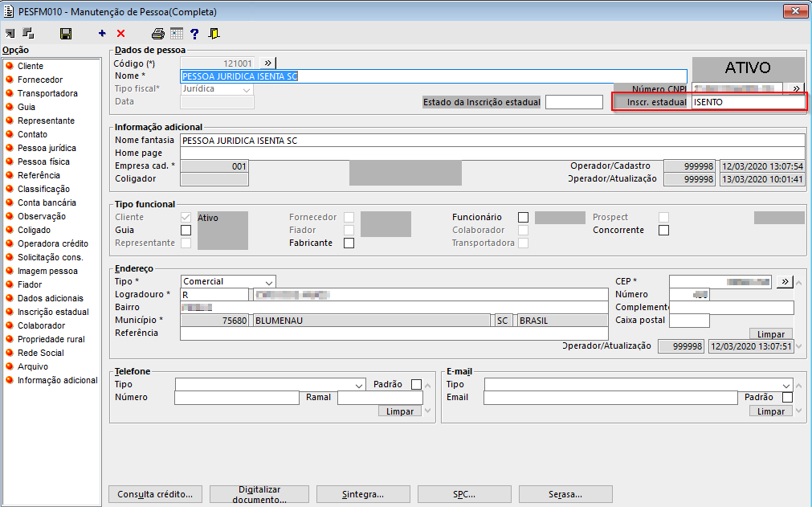
Task: Toggle the Concorrente checkbox
Action: 664,230
